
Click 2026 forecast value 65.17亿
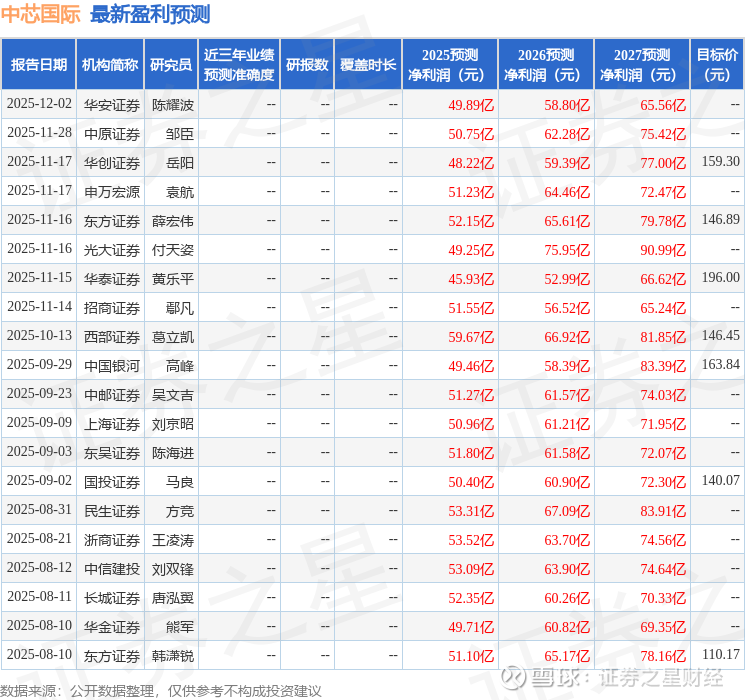pos(567,656)
